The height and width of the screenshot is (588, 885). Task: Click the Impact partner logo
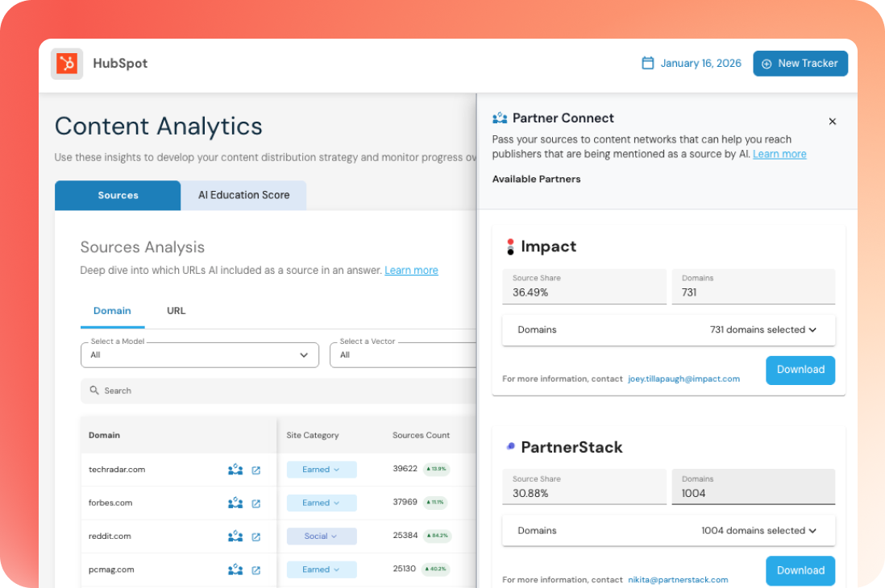pyautogui.click(x=509, y=246)
